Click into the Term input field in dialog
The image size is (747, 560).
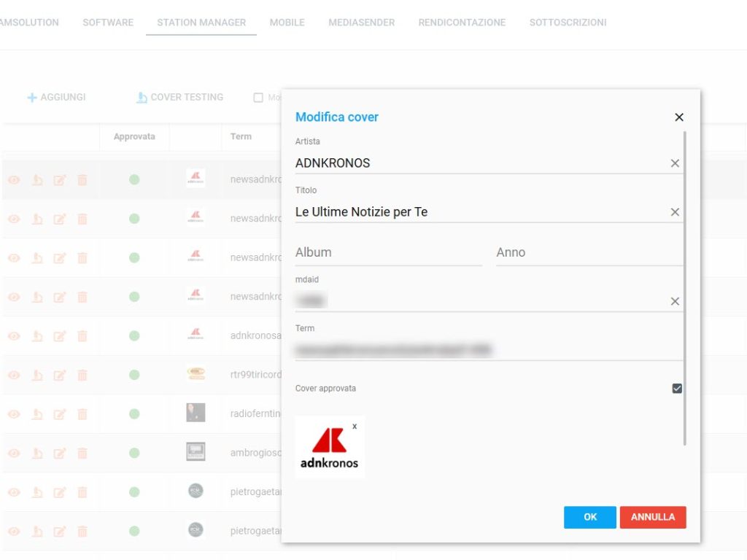pyautogui.click(x=489, y=350)
